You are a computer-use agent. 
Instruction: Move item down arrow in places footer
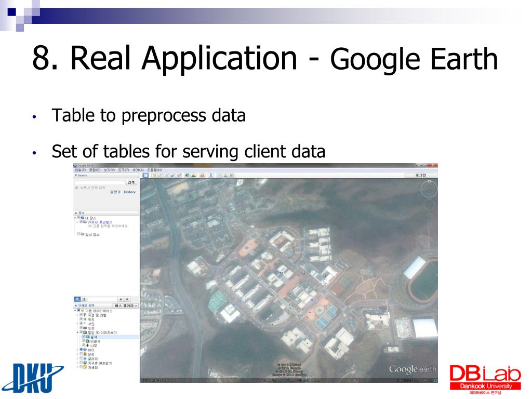(x=127, y=299)
